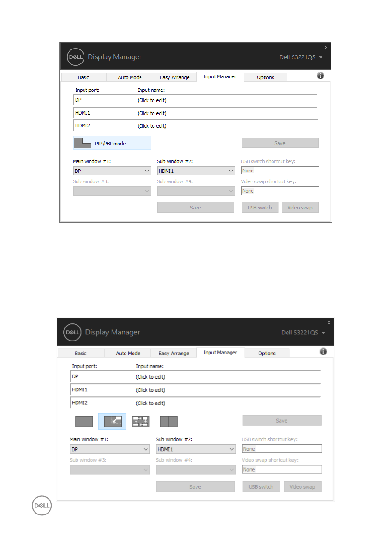Expand Sub window #3 dropdown in upper window

click(x=112, y=191)
